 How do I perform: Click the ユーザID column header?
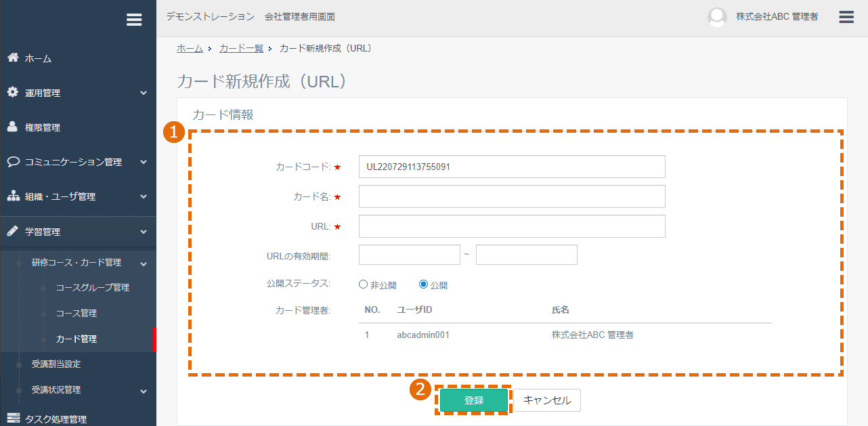pos(414,310)
